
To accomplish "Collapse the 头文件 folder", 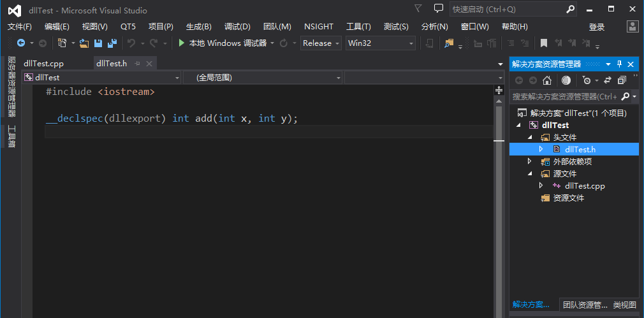I will pyautogui.click(x=530, y=138).
